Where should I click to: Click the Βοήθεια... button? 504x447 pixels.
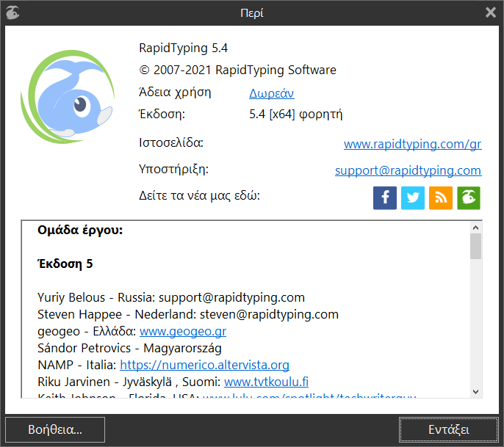pos(55,429)
